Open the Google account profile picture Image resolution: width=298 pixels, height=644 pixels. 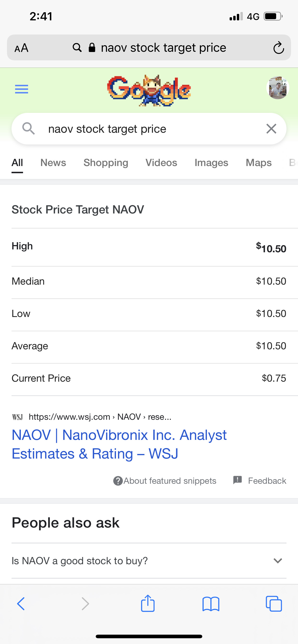coord(277,88)
